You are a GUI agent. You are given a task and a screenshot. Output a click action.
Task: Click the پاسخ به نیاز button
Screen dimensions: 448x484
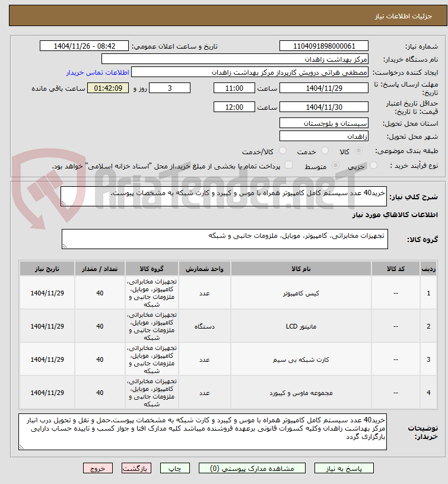(344, 468)
